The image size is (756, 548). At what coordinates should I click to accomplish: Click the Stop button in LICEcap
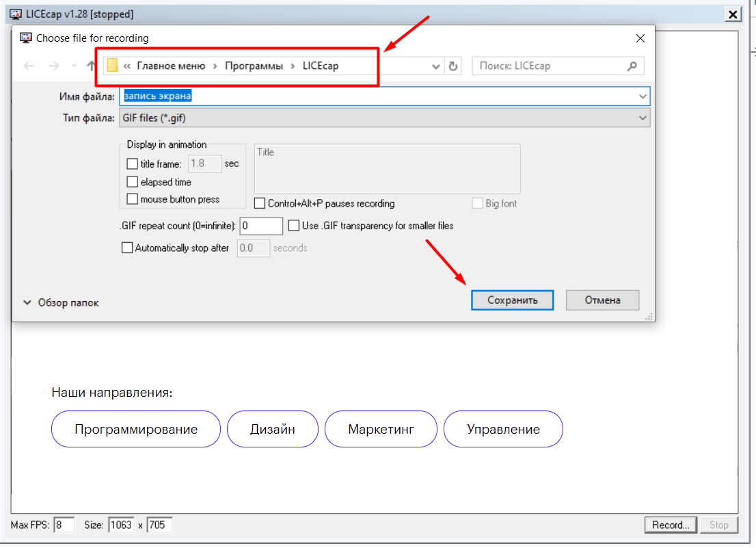click(x=719, y=525)
